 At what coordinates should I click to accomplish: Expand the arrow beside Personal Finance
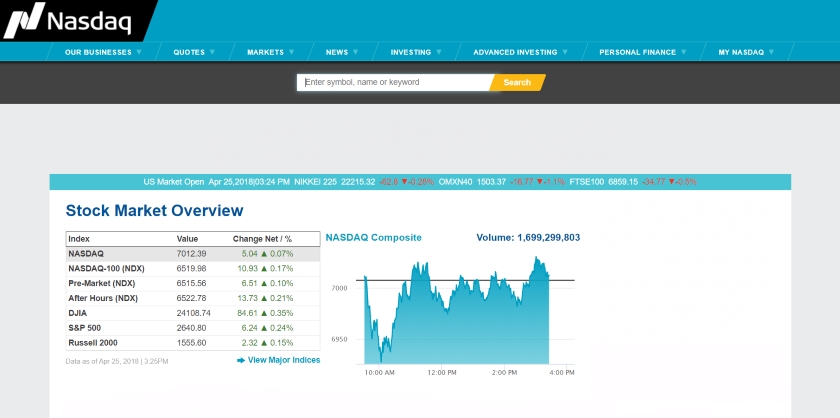[x=684, y=52]
